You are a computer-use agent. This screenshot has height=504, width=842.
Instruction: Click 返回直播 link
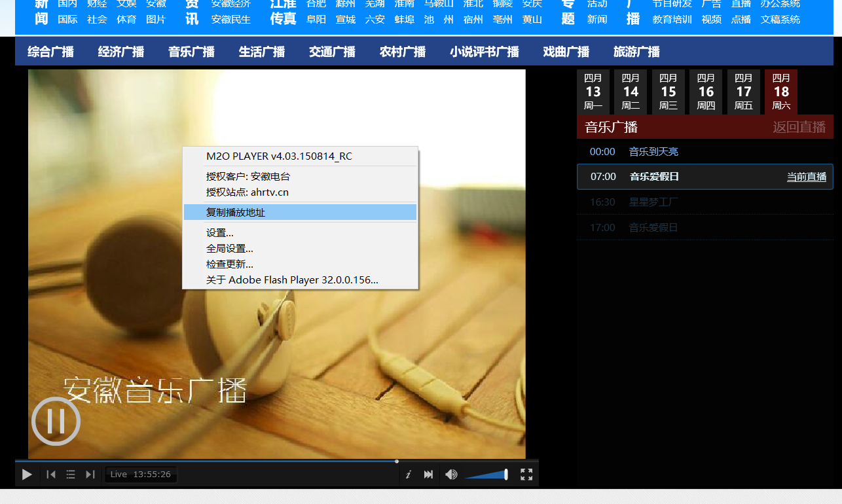799,127
